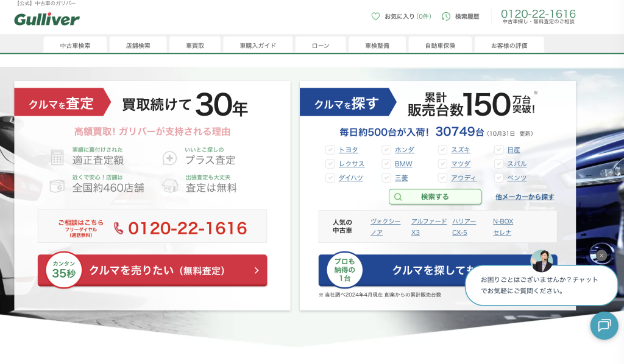Open the chat bubble button
Viewport: 624px width, 364px height.
click(x=604, y=325)
